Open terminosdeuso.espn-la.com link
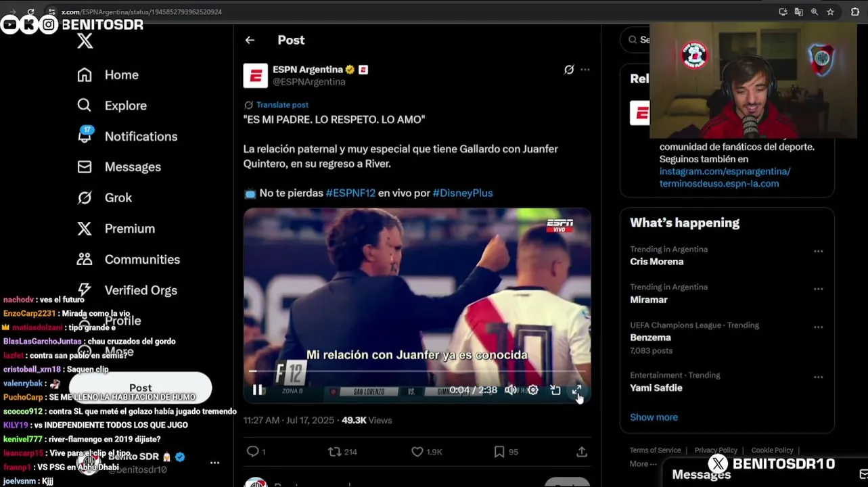The height and width of the screenshot is (487, 868). 719,183
